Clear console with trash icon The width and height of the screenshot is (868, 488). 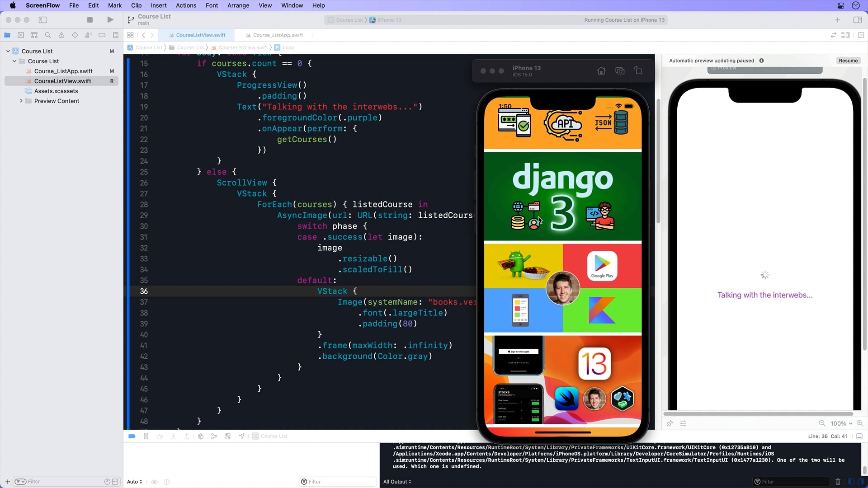pyautogui.click(x=838, y=482)
